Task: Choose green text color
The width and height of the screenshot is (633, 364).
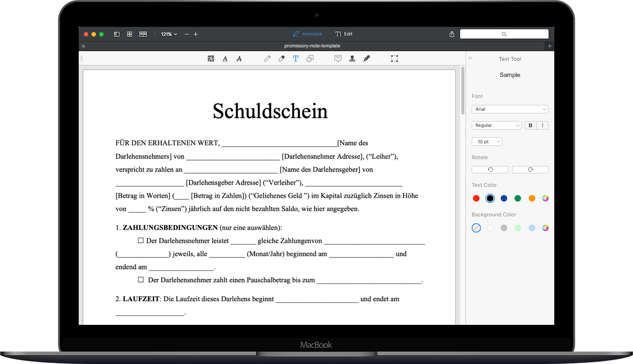Action: tap(518, 198)
